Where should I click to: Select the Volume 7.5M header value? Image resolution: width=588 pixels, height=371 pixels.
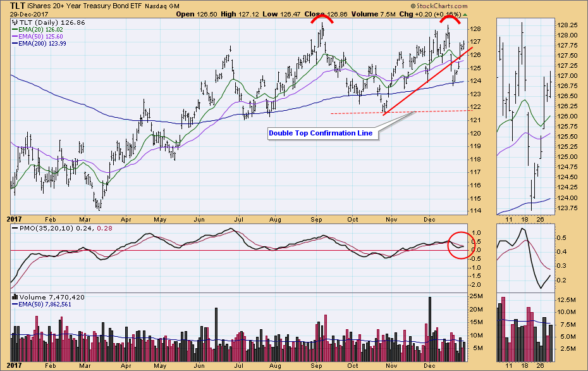[x=374, y=15]
